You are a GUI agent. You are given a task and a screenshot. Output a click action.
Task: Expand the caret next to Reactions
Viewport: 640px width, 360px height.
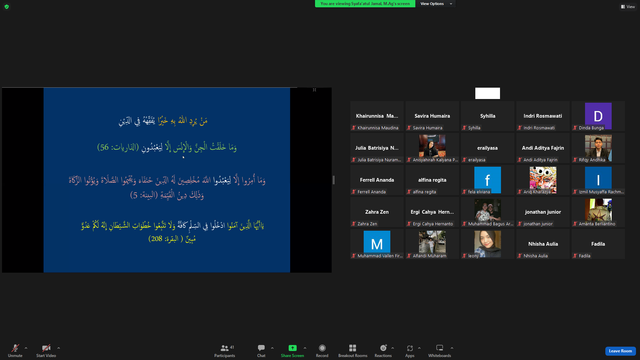(393, 348)
